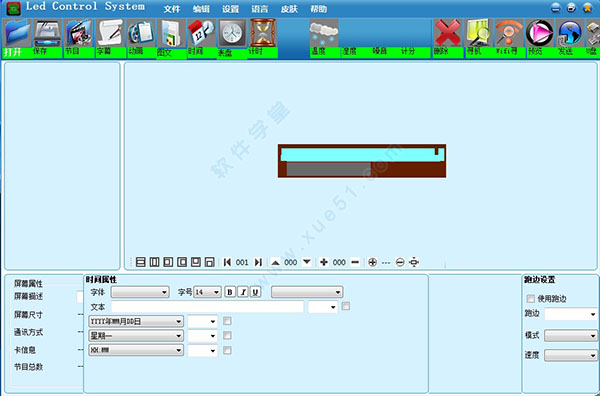Open the 设置 menu
The image size is (600, 396).
click(x=230, y=9)
